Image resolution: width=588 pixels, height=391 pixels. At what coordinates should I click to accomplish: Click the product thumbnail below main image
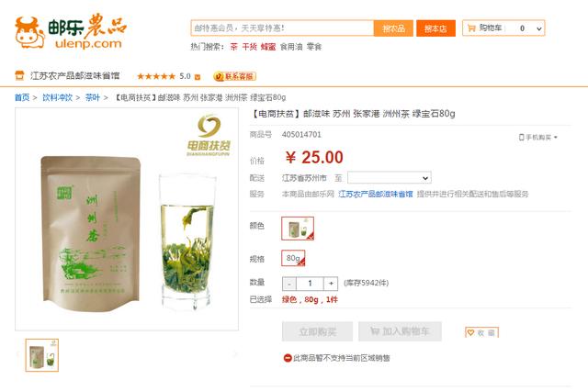(x=42, y=355)
